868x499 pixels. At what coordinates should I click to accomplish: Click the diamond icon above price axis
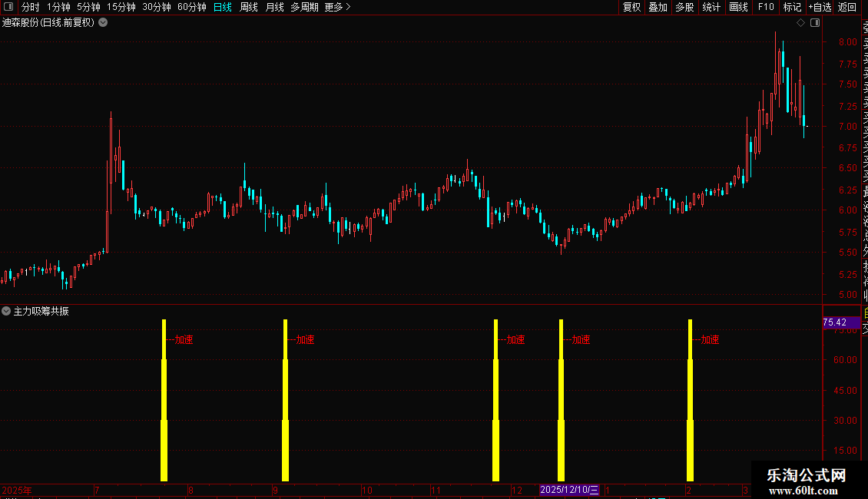tap(800, 23)
